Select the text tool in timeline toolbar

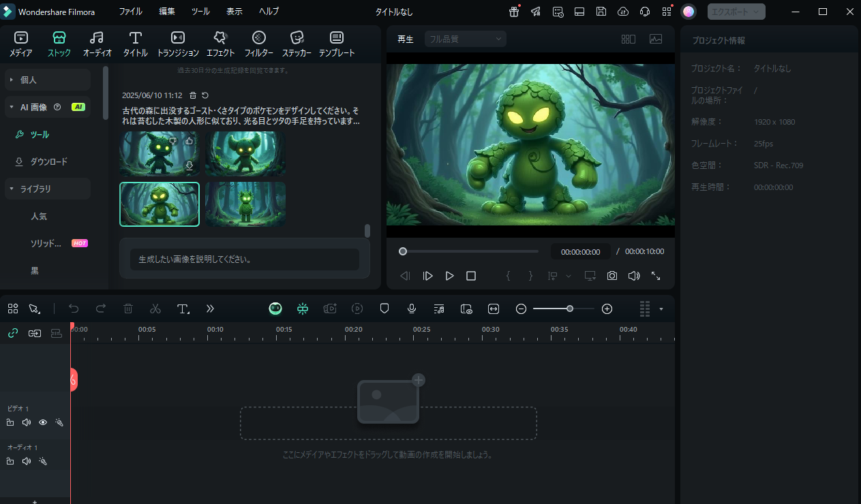click(183, 309)
